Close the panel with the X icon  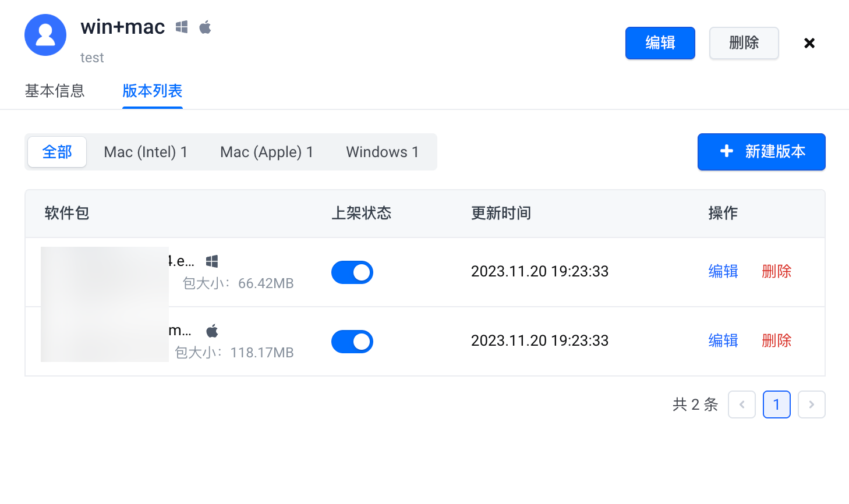pyautogui.click(x=809, y=43)
